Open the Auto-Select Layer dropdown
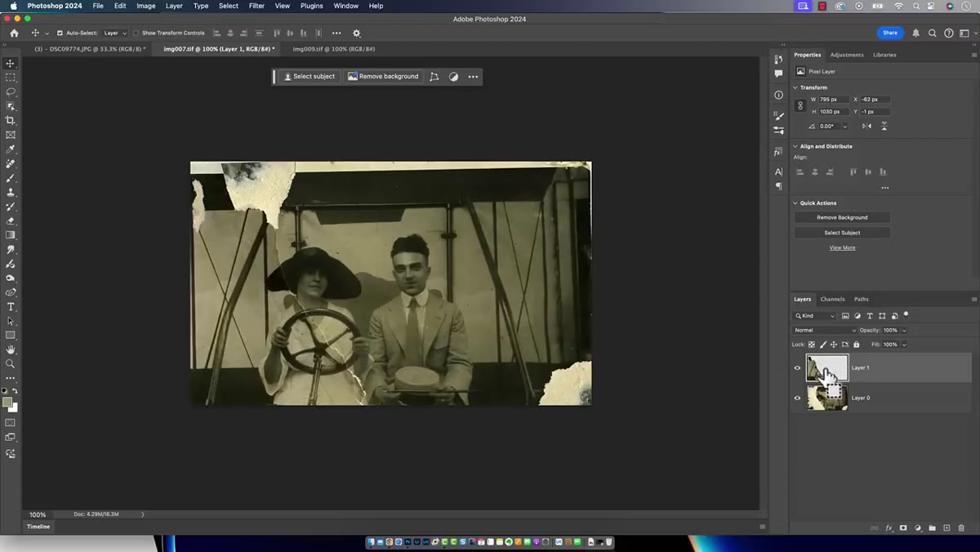The image size is (980, 552). pos(114,33)
